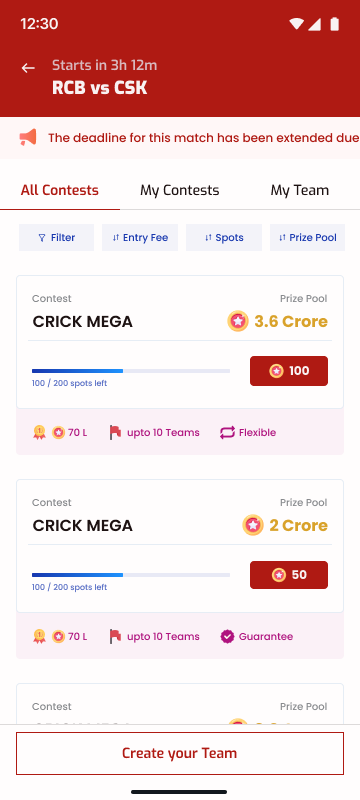Join contest with 100 entry fee button
The width and height of the screenshot is (360, 800).
[x=289, y=371]
